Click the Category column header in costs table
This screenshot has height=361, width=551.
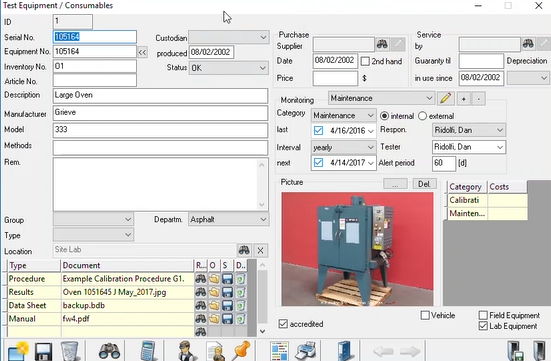tap(467, 187)
